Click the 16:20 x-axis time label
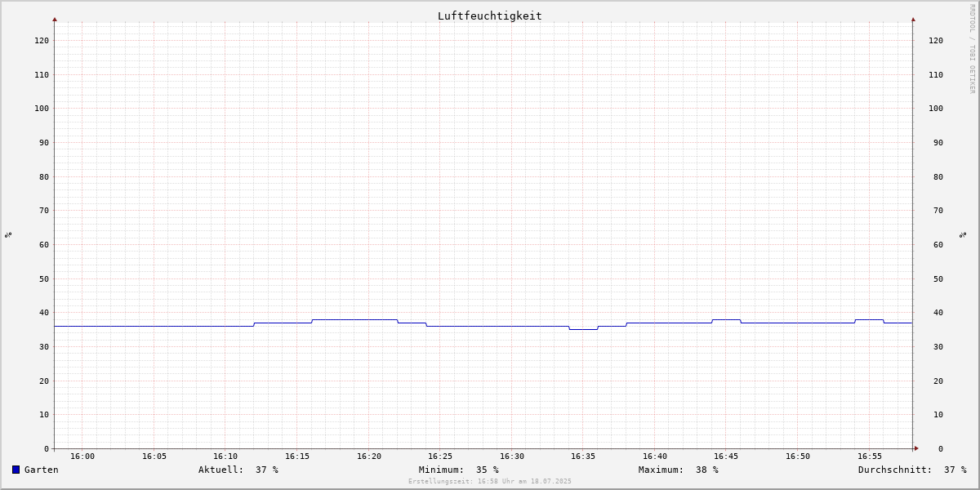This screenshot has height=490, width=980. click(x=369, y=457)
